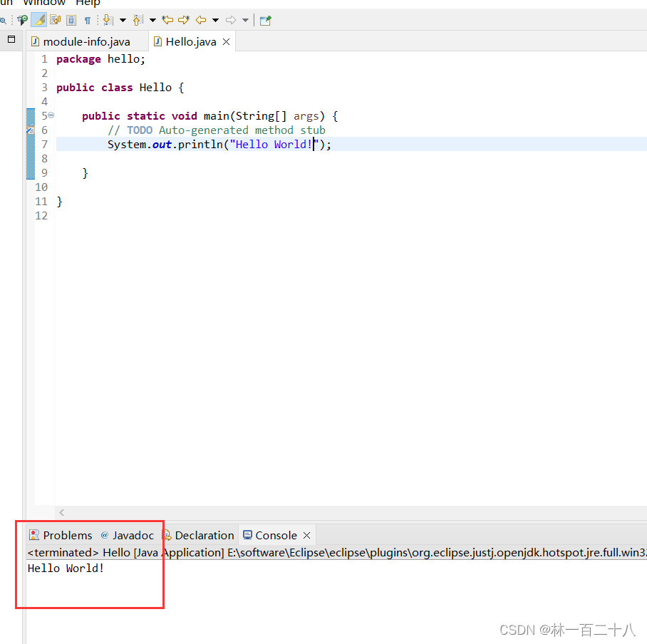Image resolution: width=647 pixels, height=644 pixels.
Task: Click on 'package hello;' line
Action: pyautogui.click(x=100, y=59)
